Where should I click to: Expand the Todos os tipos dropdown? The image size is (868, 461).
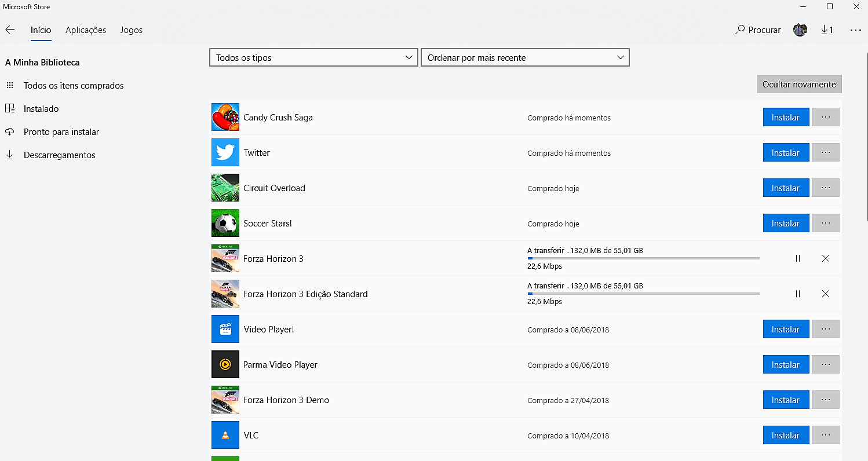coord(313,57)
